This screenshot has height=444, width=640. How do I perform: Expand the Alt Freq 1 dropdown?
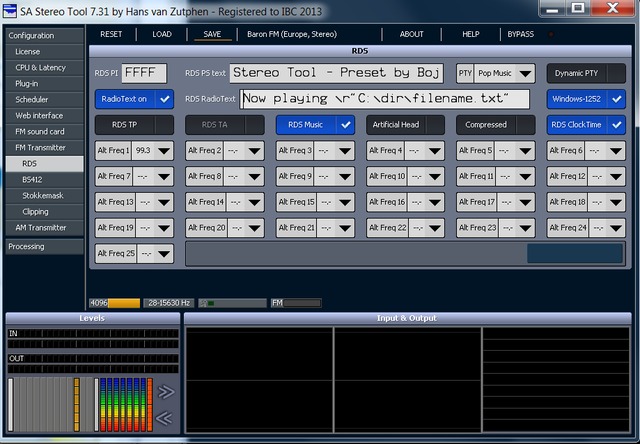164,151
